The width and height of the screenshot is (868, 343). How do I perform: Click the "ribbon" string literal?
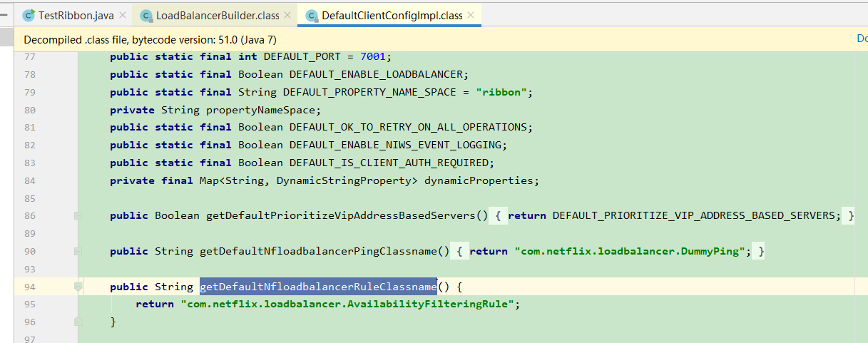501,92
